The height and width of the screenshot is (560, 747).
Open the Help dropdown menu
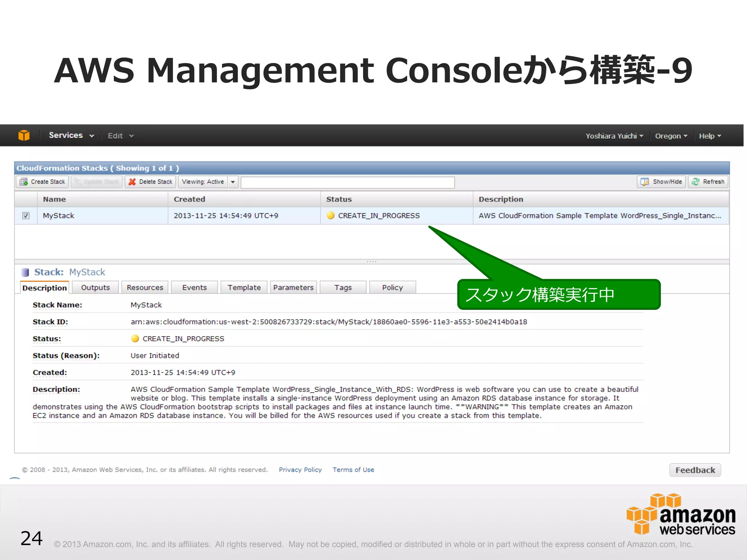[x=710, y=136]
